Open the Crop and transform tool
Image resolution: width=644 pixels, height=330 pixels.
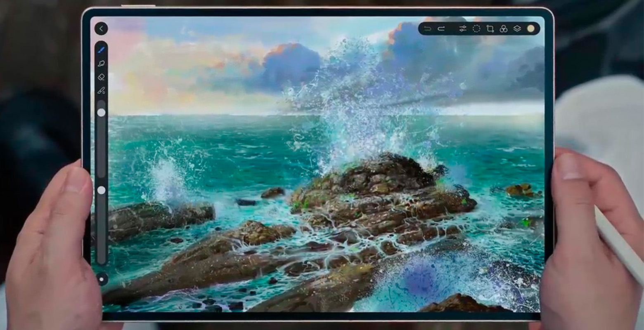[490, 28]
